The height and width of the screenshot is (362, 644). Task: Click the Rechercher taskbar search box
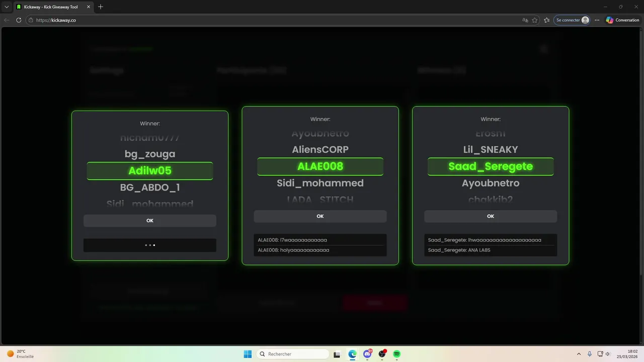point(293,354)
